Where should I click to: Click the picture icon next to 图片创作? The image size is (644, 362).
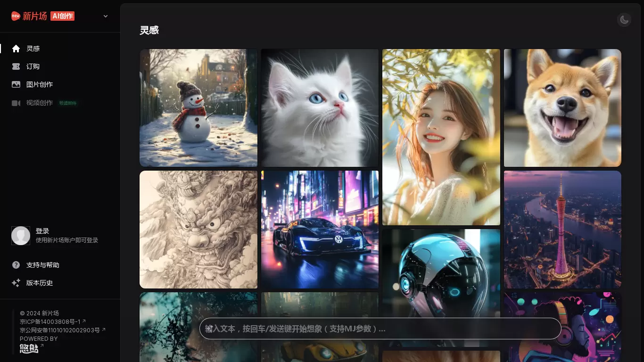(16, 84)
